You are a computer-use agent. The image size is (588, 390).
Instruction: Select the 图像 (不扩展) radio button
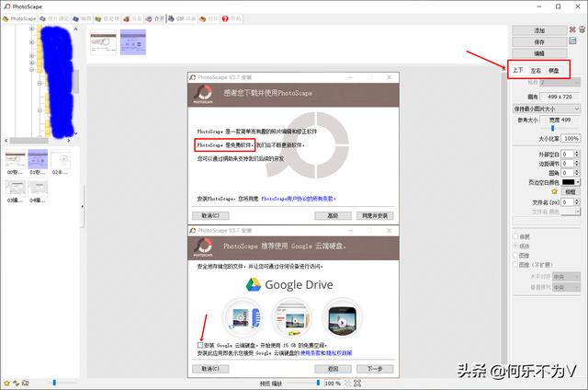click(515, 265)
